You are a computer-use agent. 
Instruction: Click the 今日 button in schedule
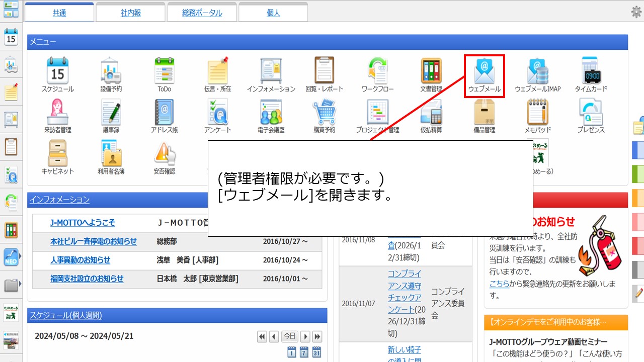pos(289,336)
